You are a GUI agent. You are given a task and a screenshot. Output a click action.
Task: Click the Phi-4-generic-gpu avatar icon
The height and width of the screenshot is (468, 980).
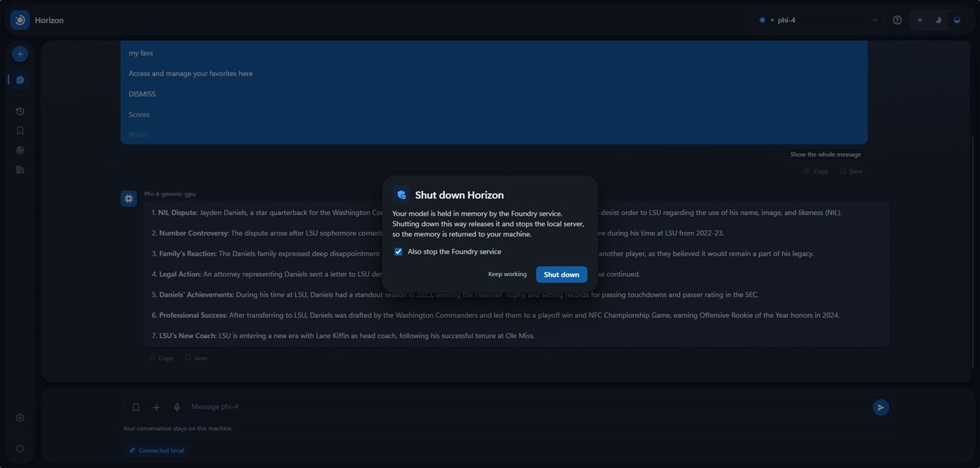tap(129, 198)
